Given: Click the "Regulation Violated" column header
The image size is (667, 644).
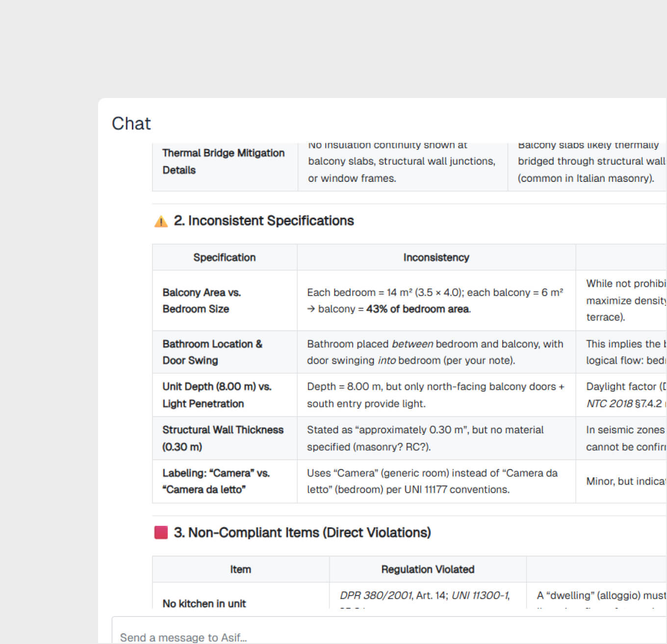Looking at the screenshot, I should 428,570.
